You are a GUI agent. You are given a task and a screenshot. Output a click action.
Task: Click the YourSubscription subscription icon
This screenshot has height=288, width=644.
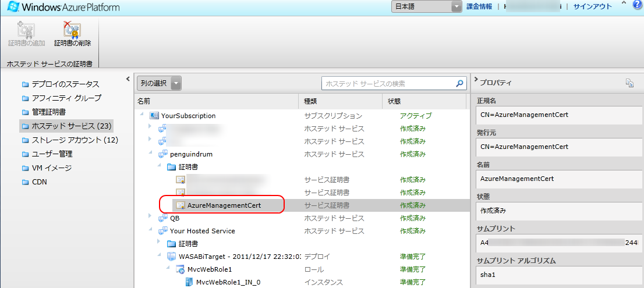[x=154, y=116]
